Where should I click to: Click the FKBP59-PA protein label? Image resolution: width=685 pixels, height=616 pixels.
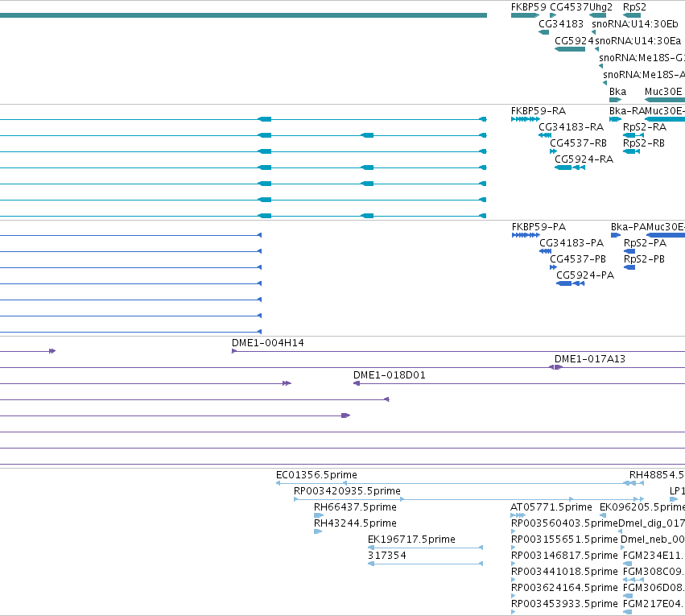539,227
